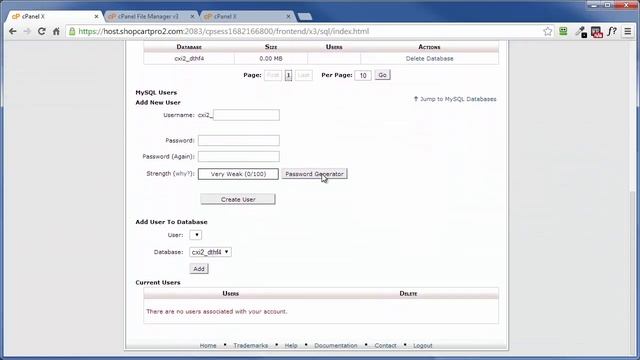Click the Last pagination link
This screenshot has height=360, width=640.
(303, 76)
